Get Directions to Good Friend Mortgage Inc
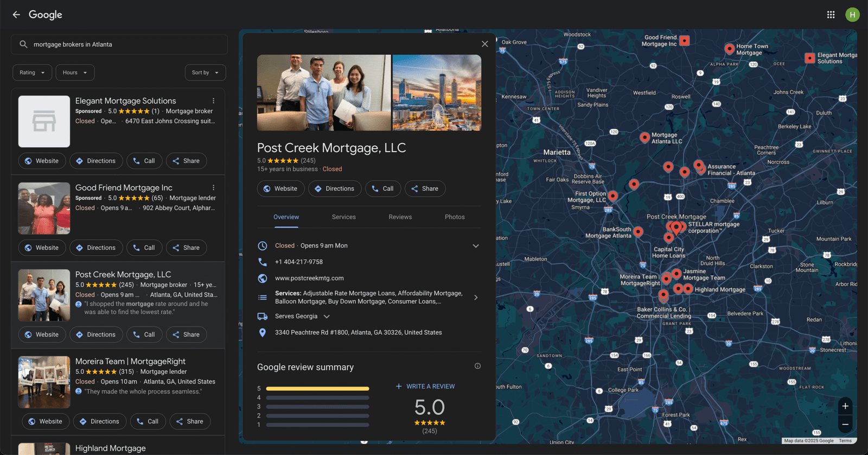 coord(96,248)
